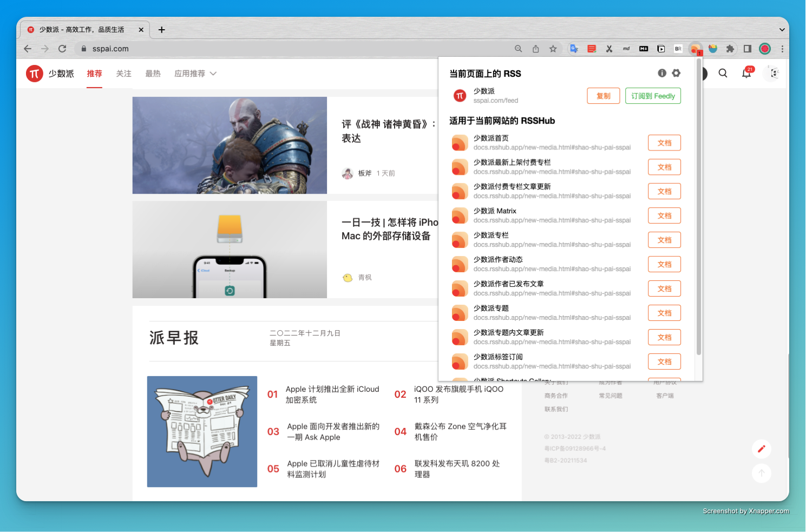This screenshot has width=806, height=532.
Task: Switch to the 关注 tab
Action: (x=123, y=73)
